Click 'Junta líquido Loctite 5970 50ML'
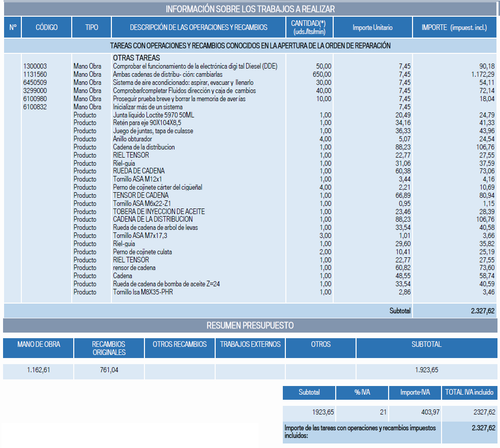 click(153, 115)
